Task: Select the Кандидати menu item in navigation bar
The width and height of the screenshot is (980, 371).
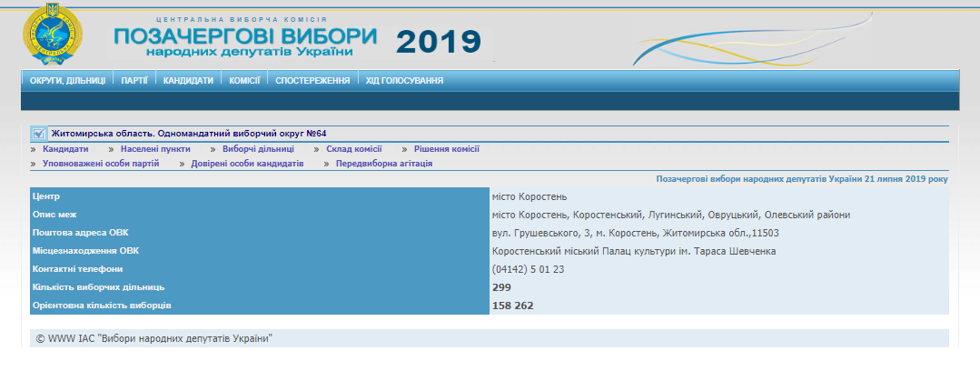Action: point(188,80)
